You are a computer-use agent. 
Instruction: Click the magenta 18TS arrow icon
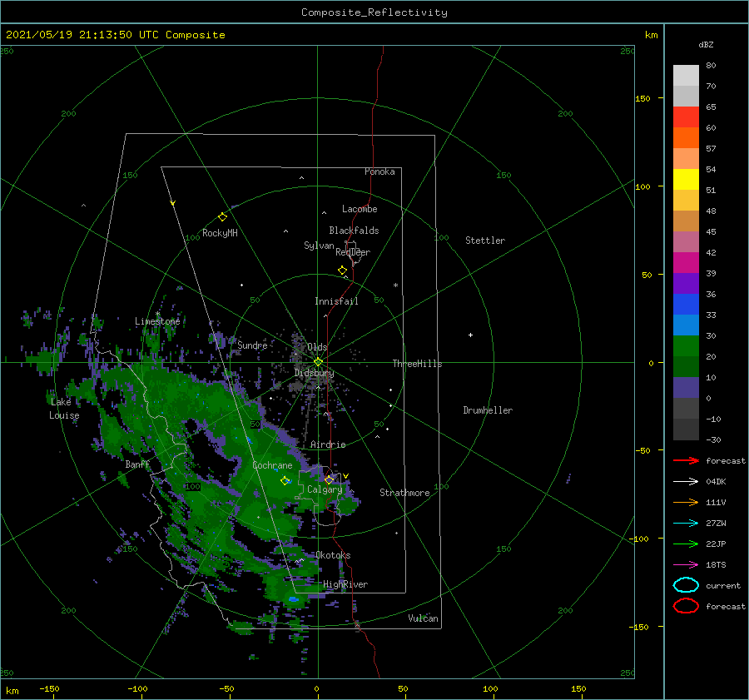686,565
